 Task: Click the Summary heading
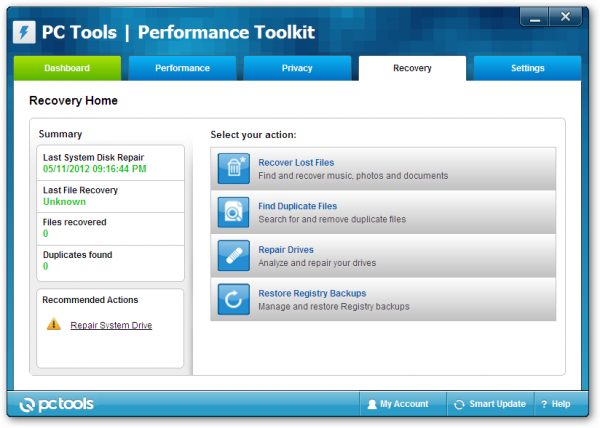click(x=60, y=134)
